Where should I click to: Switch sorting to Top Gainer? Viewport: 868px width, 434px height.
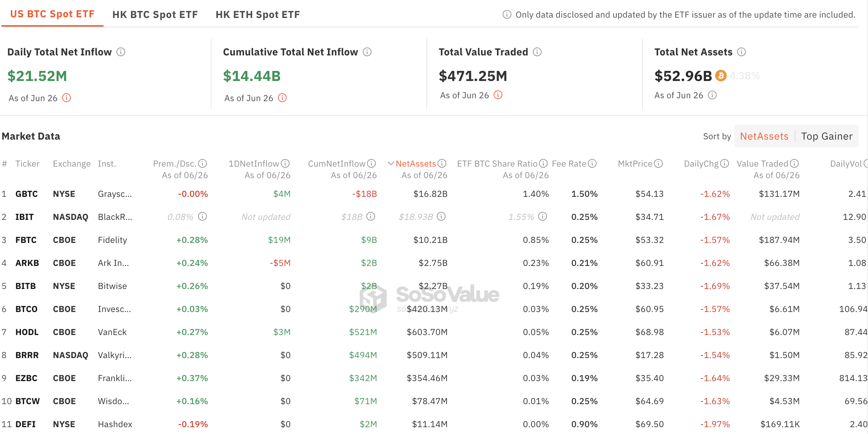pos(827,136)
